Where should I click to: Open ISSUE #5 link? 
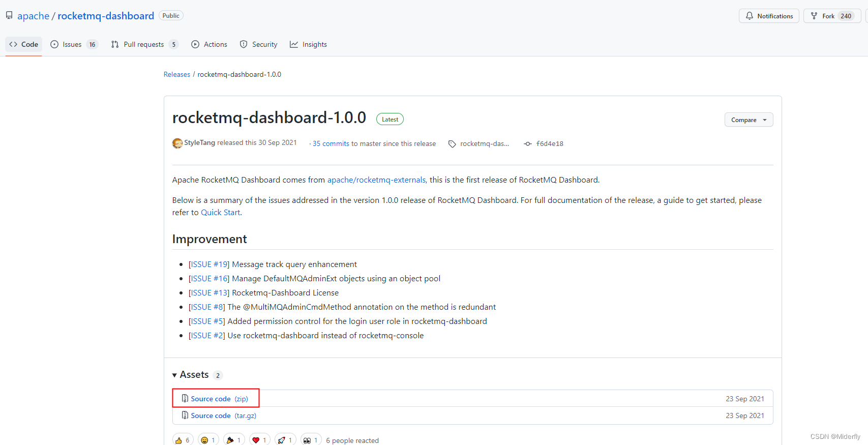[207, 321]
